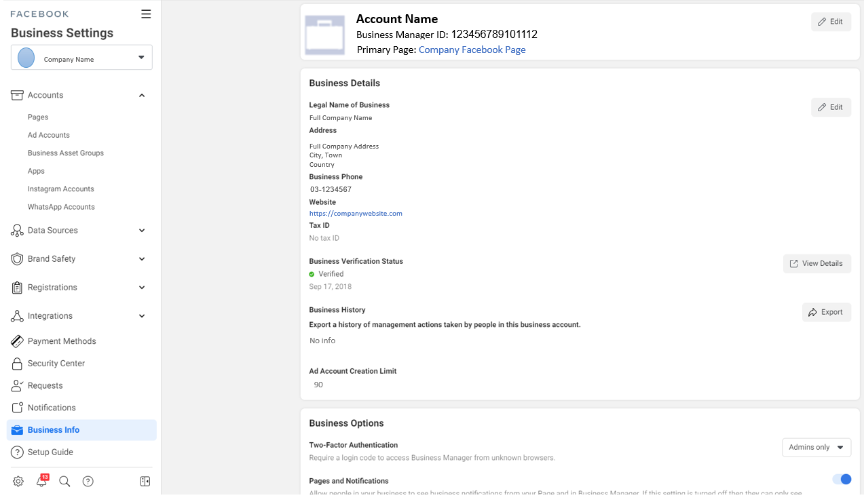The height and width of the screenshot is (504, 864).
Task: Click the Business Info briefcase icon
Action: coord(17,430)
